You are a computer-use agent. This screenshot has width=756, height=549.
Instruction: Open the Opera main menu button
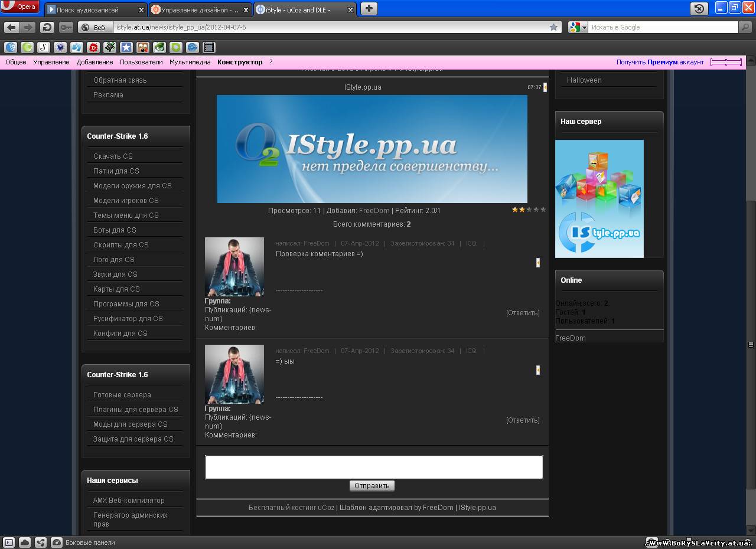[x=20, y=7]
